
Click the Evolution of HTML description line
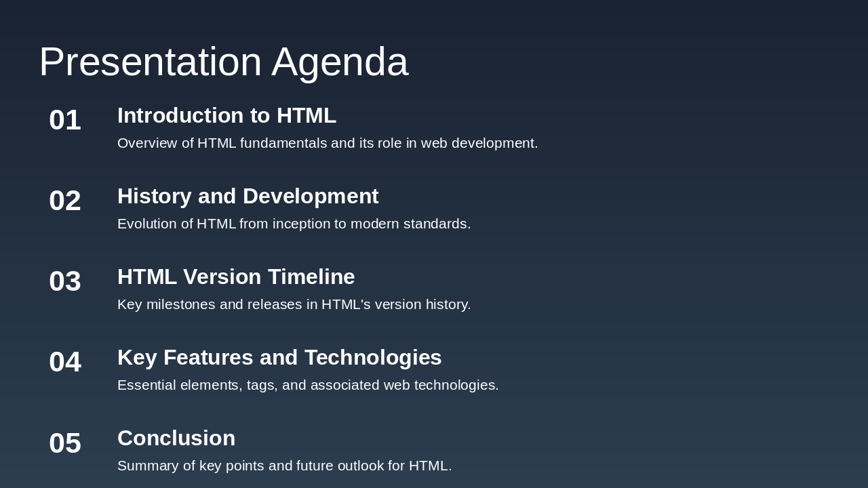click(294, 223)
